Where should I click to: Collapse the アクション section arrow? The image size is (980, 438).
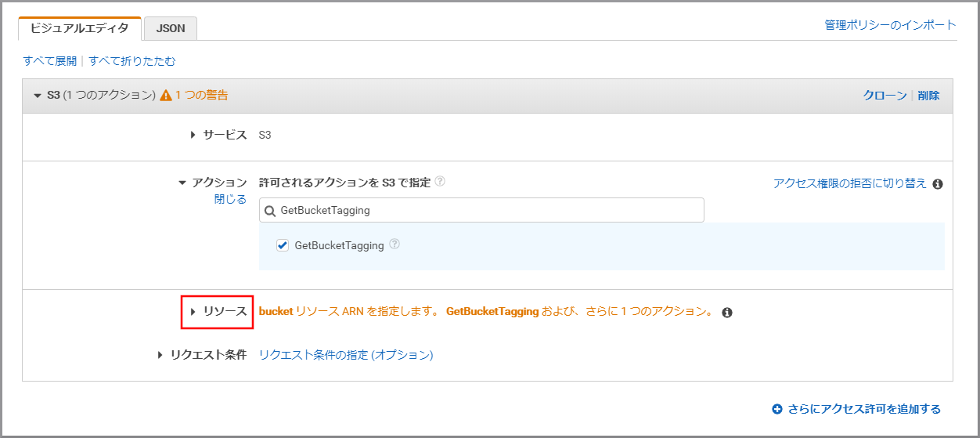(x=183, y=183)
